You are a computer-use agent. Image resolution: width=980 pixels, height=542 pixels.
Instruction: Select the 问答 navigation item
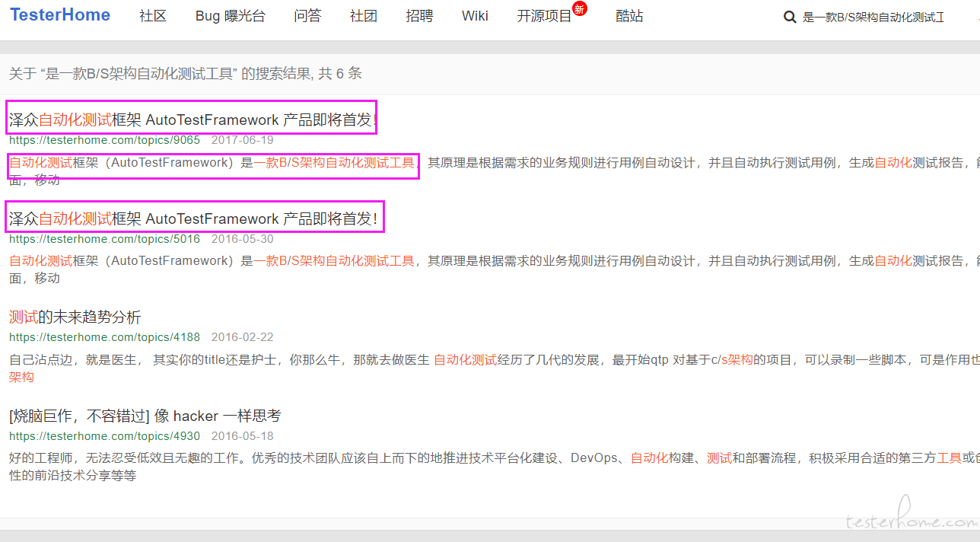coord(307,16)
